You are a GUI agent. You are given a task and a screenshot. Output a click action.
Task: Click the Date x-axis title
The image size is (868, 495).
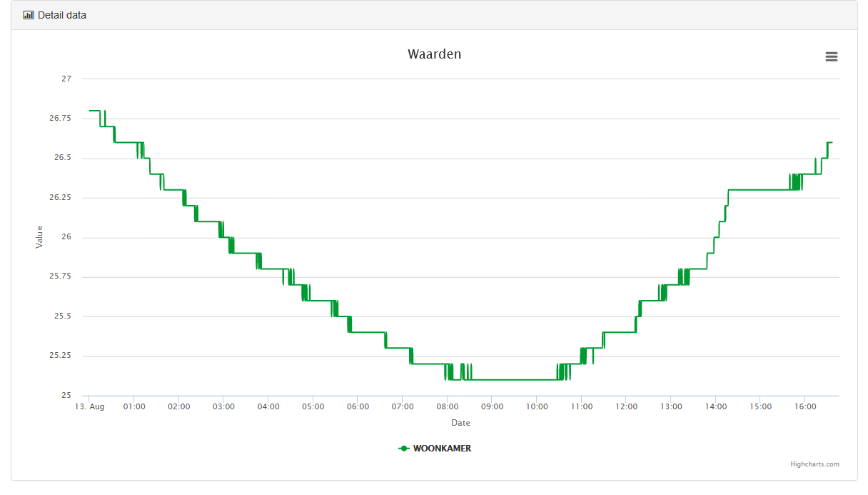coord(460,423)
